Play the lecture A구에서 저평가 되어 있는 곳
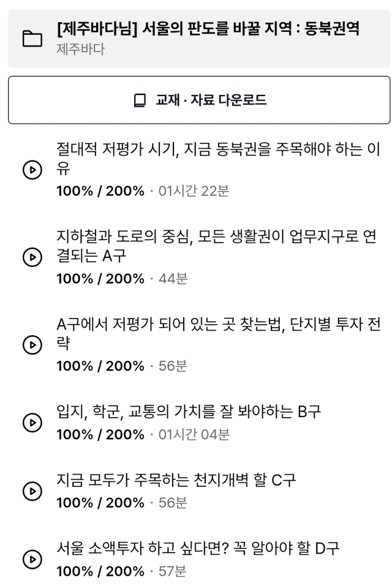The width and height of the screenshot is (392, 588). [32, 345]
